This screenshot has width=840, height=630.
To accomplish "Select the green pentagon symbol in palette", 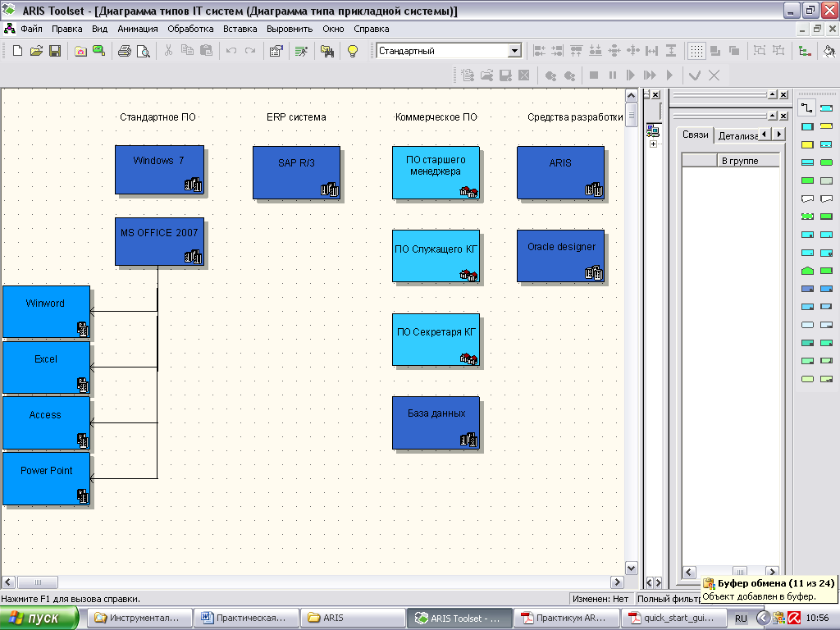I will pyautogui.click(x=807, y=271).
